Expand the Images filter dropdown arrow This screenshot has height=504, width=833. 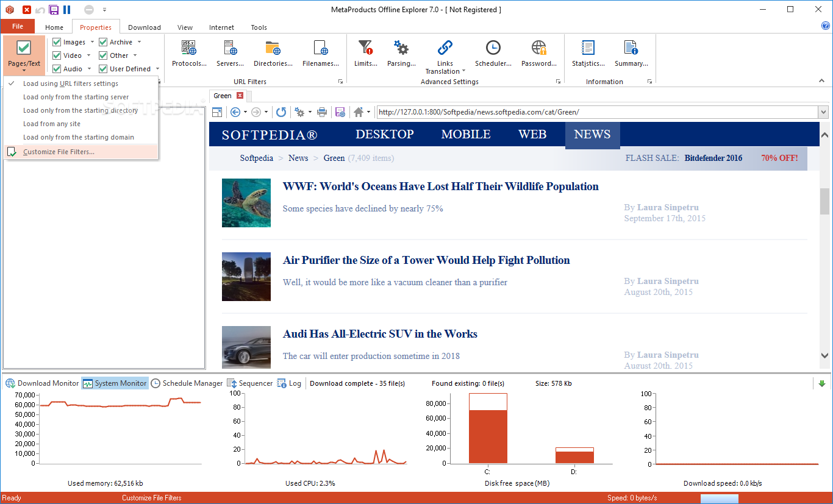(x=92, y=42)
